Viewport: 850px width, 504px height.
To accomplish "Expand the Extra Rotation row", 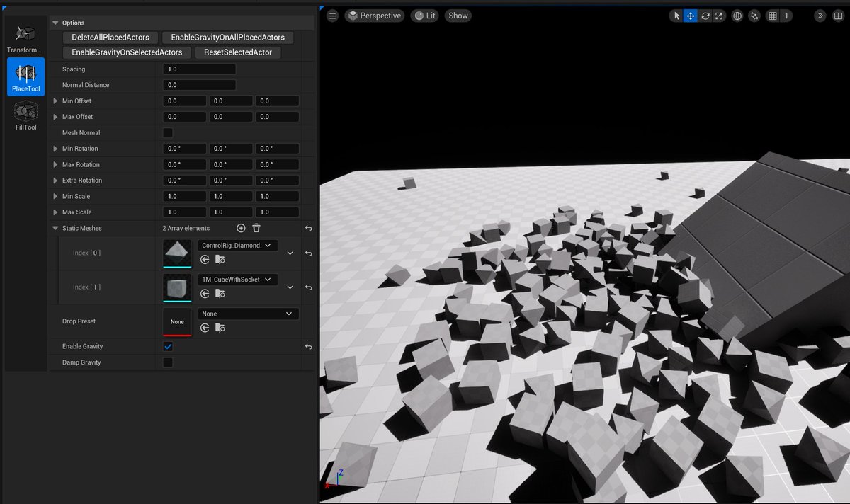I will tap(55, 181).
